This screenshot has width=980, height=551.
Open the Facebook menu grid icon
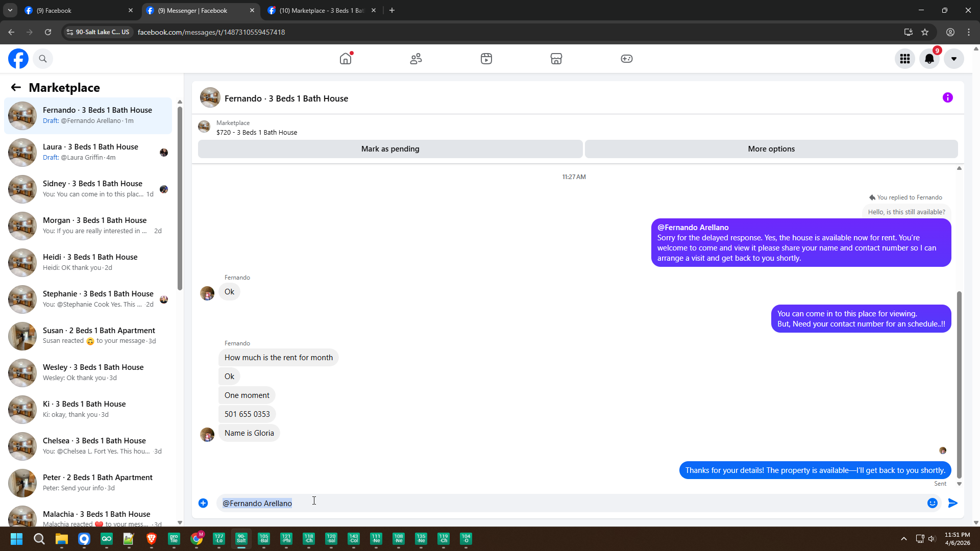tap(905, 59)
